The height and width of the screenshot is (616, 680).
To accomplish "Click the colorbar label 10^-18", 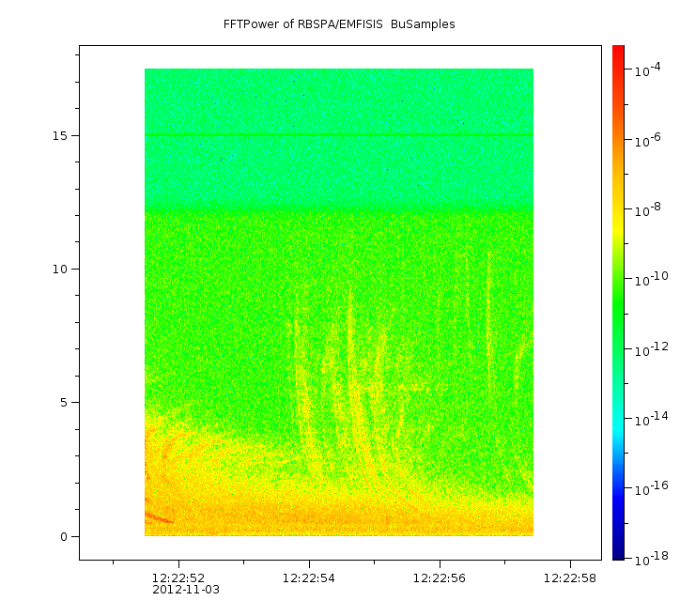I will (x=652, y=560).
